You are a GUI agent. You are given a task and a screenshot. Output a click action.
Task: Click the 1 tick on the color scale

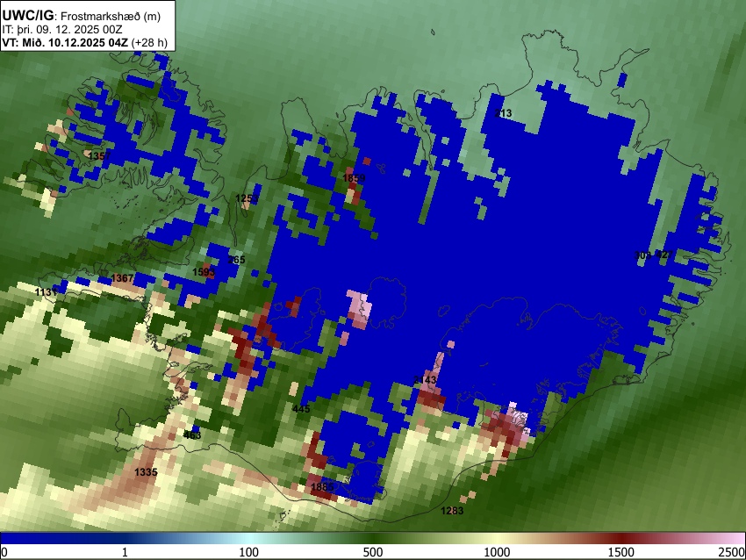click(x=125, y=552)
